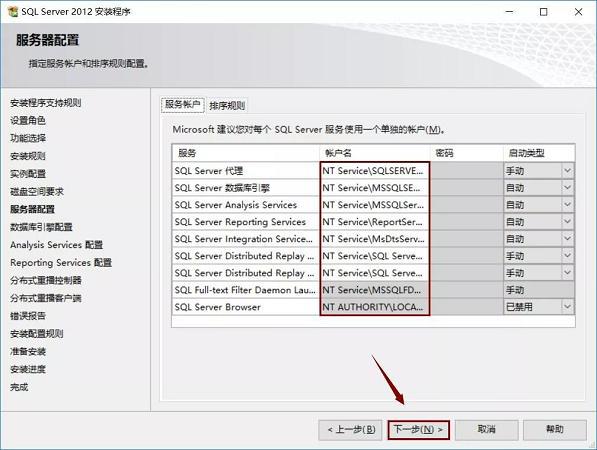Go back with 上一步(B) button
597x450 pixels.
coord(350,430)
